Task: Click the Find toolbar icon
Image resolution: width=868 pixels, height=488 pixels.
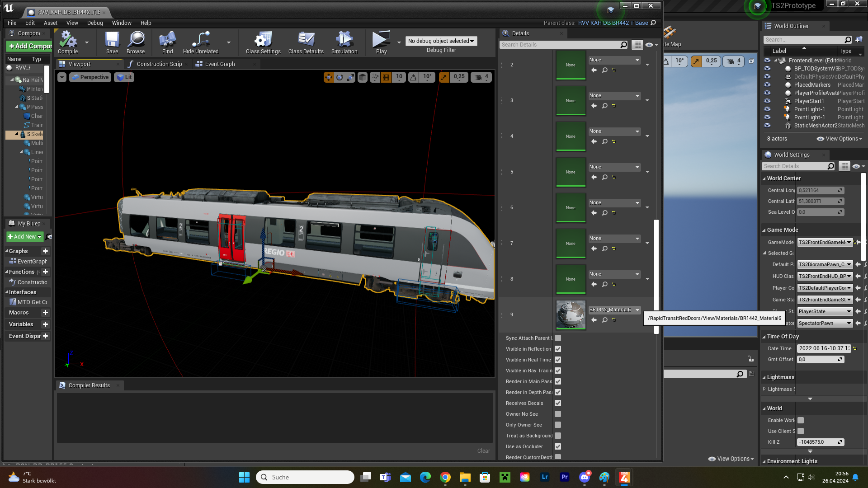Action: pos(167,42)
